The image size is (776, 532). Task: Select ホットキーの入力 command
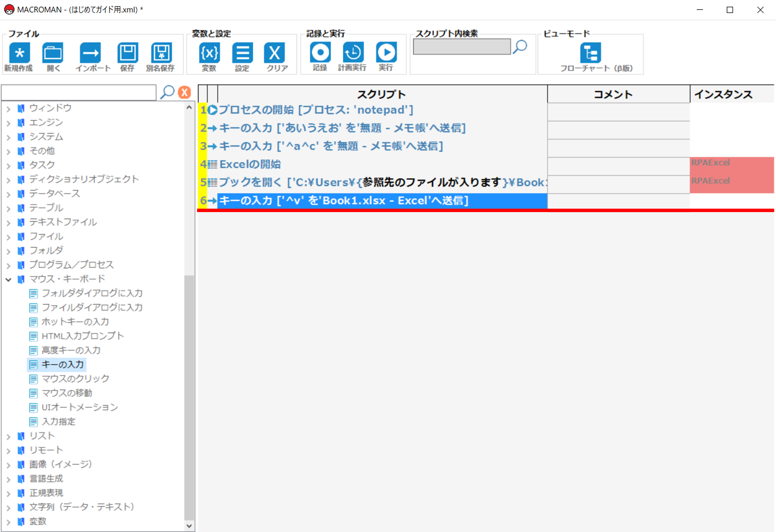pyautogui.click(x=76, y=322)
